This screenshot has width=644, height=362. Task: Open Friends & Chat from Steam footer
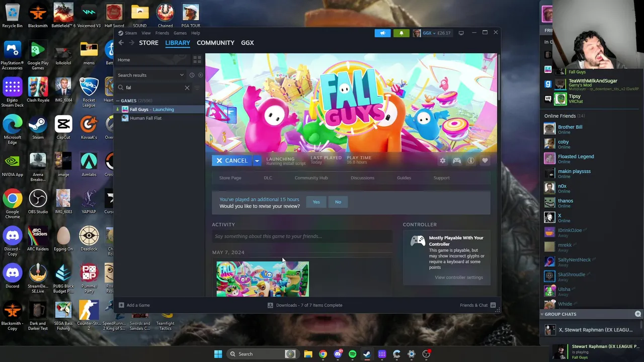477,305
